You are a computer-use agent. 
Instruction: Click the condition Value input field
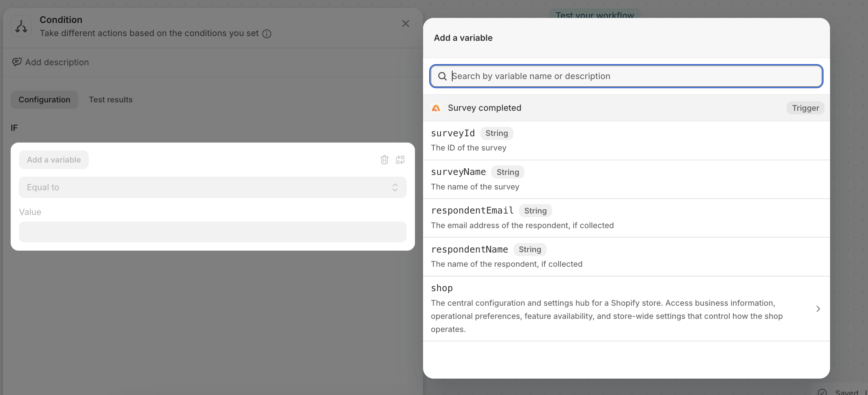pyautogui.click(x=213, y=232)
